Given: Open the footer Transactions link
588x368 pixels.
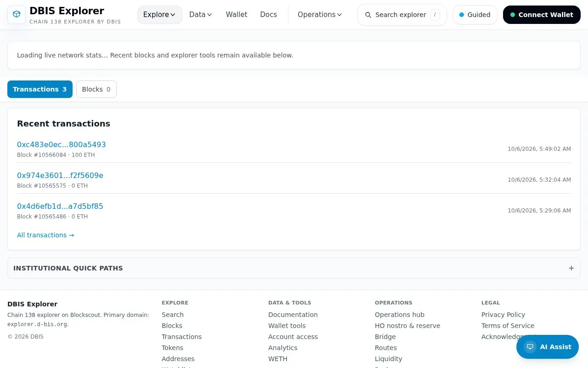Looking at the screenshot, I should [x=181, y=337].
